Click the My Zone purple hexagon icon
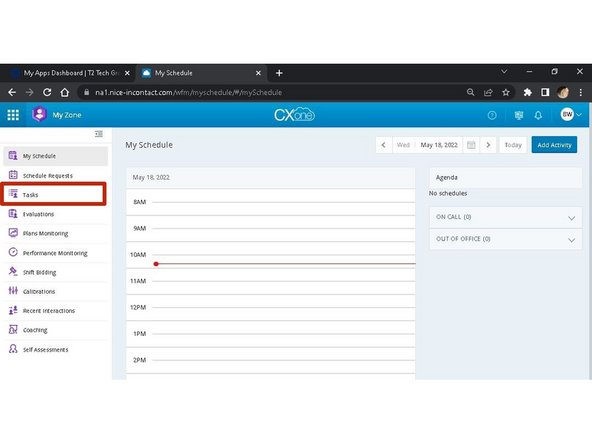This screenshot has height=444, width=592. (39, 114)
